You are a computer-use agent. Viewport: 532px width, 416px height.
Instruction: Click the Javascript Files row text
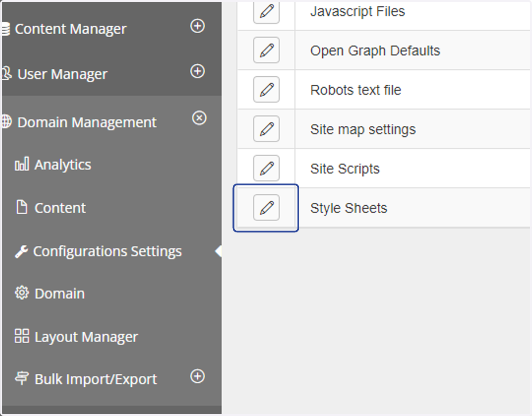358,11
